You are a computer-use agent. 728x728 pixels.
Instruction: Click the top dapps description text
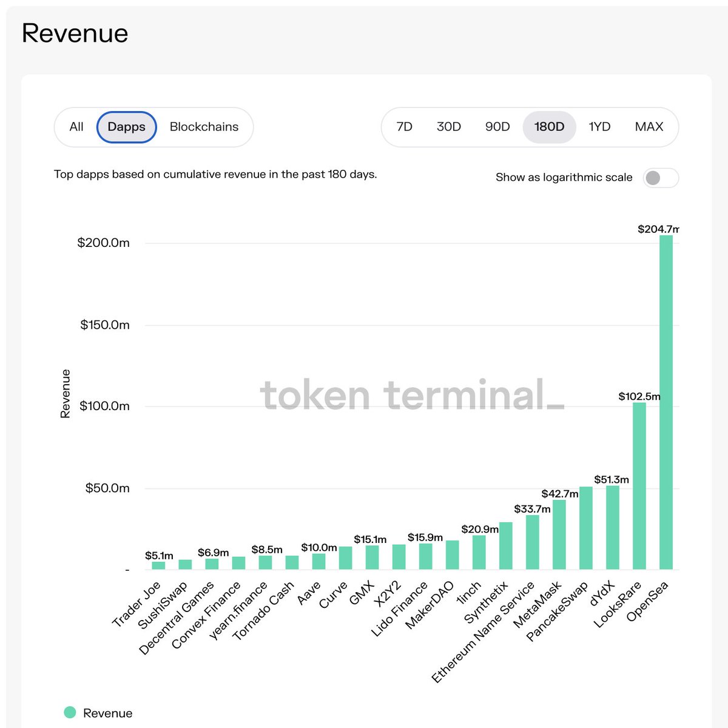pos(215,174)
